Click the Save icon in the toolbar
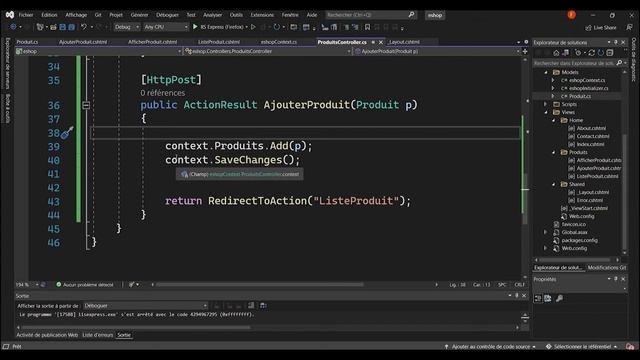640x360 pixels. (62, 27)
